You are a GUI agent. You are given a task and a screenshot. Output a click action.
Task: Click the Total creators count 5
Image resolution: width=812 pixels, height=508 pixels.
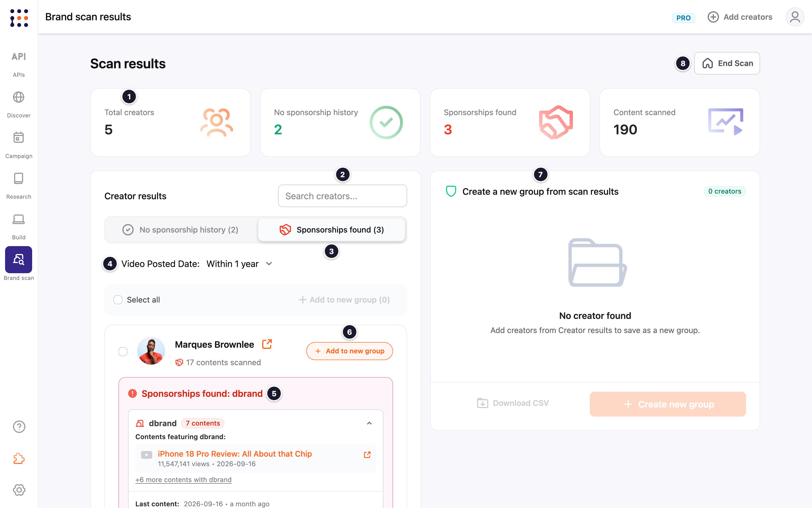[108, 129]
